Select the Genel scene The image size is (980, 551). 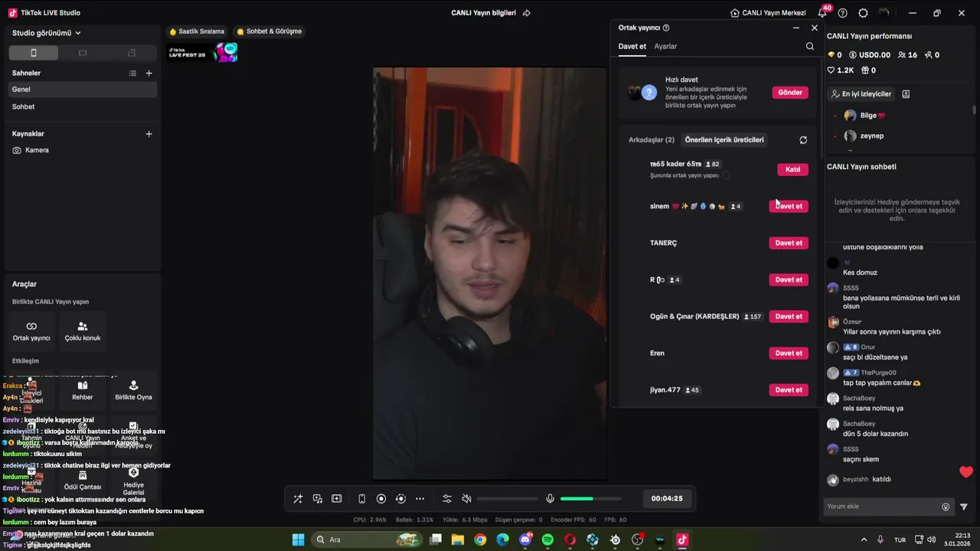click(x=83, y=90)
